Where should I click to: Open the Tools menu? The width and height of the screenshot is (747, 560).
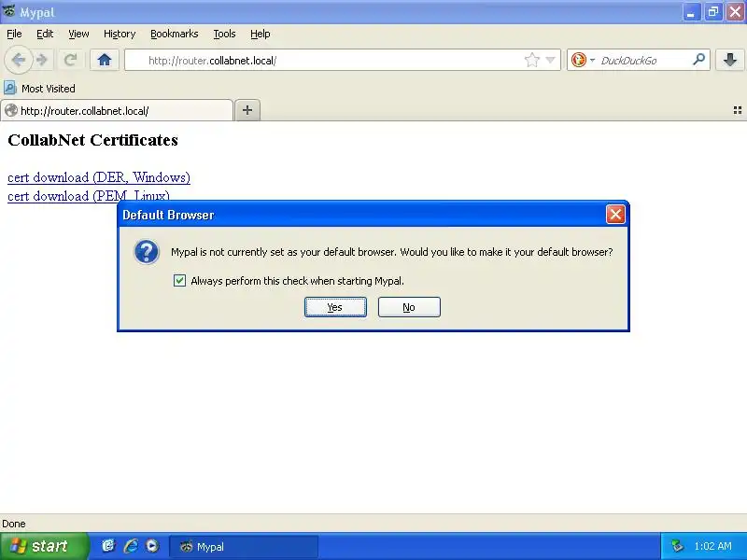point(224,34)
